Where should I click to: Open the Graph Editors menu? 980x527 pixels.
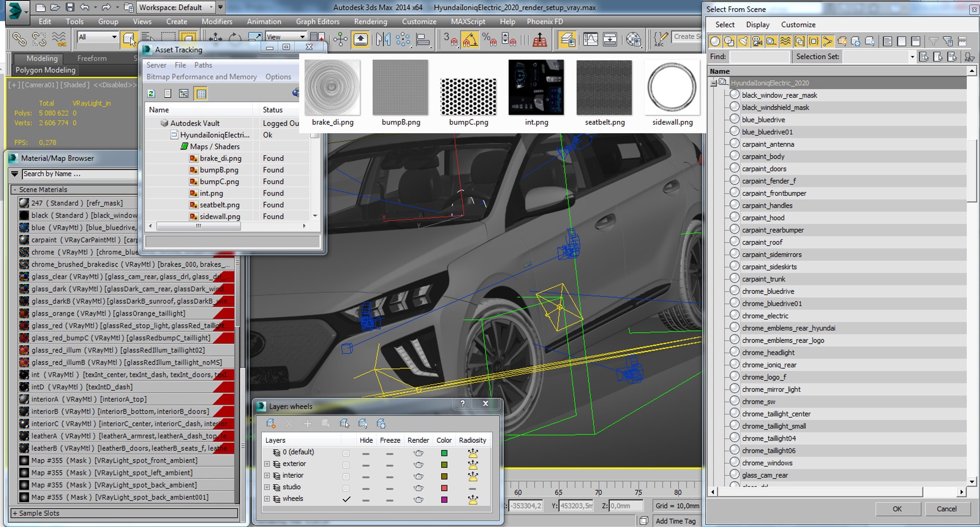coord(317,21)
